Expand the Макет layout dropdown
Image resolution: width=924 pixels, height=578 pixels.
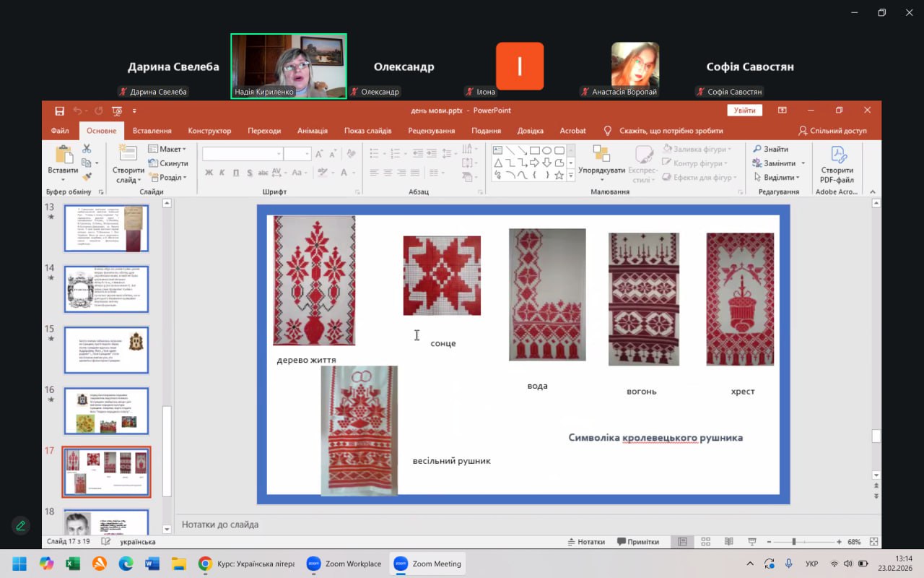click(x=167, y=149)
